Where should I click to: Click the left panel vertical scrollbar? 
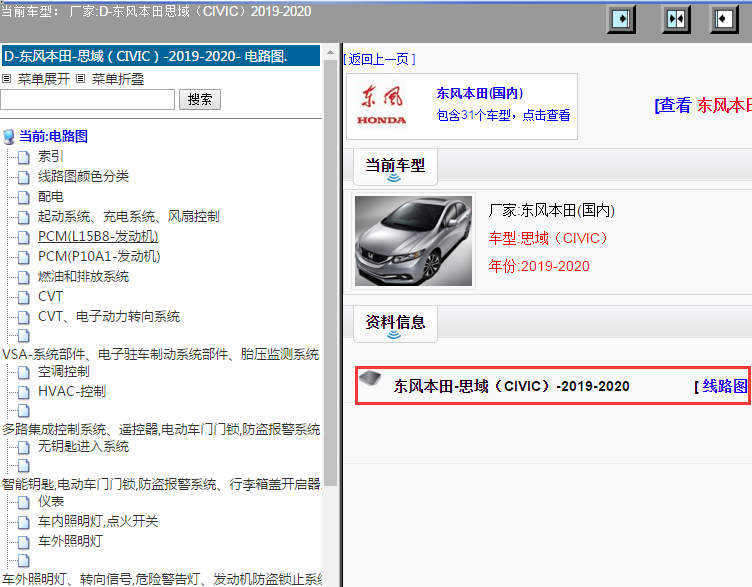(x=330, y=273)
